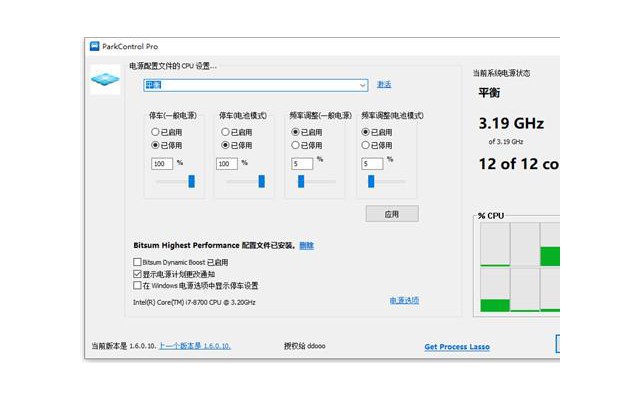Click the 应用 apply button
Image resolution: width=640 pixels, height=400 pixels.
(x=392, y=214)
